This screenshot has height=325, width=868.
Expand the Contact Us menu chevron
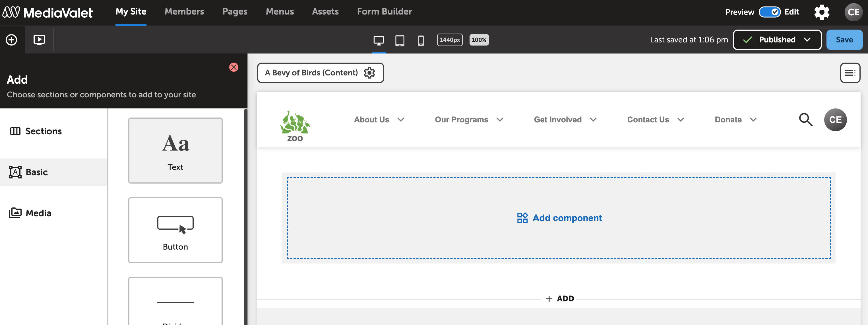pos(680,120)
